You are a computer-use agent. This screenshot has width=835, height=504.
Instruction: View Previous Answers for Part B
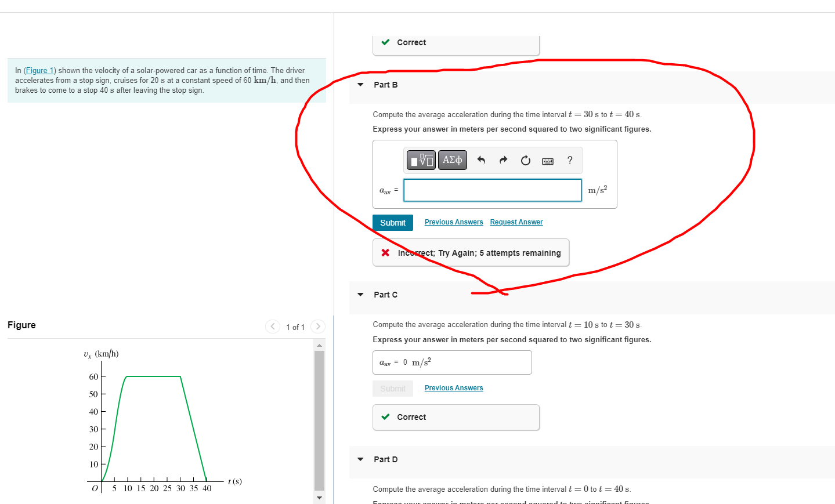pos(453,222)
